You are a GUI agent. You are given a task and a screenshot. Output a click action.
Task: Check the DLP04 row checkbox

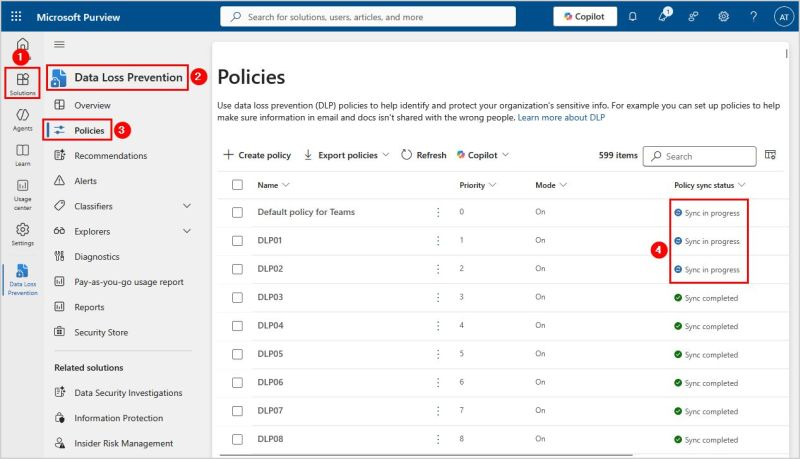[x=237, y=325]
